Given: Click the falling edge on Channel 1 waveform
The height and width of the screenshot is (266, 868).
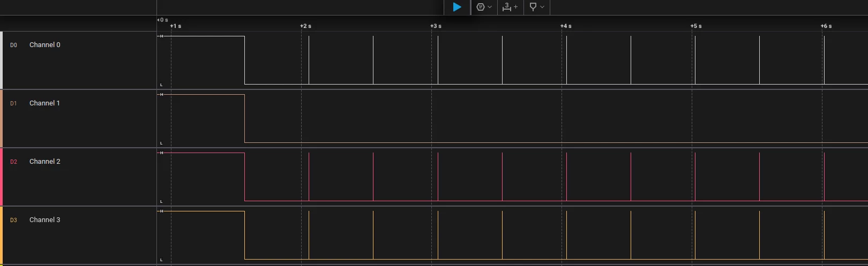Looking at the screenshot, I should 244,119.
